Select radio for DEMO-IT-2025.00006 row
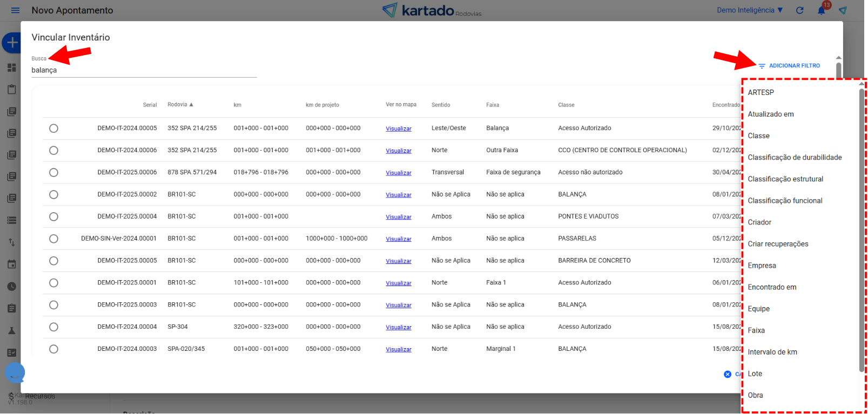This screenshot has height=414, width=868. 53,173
